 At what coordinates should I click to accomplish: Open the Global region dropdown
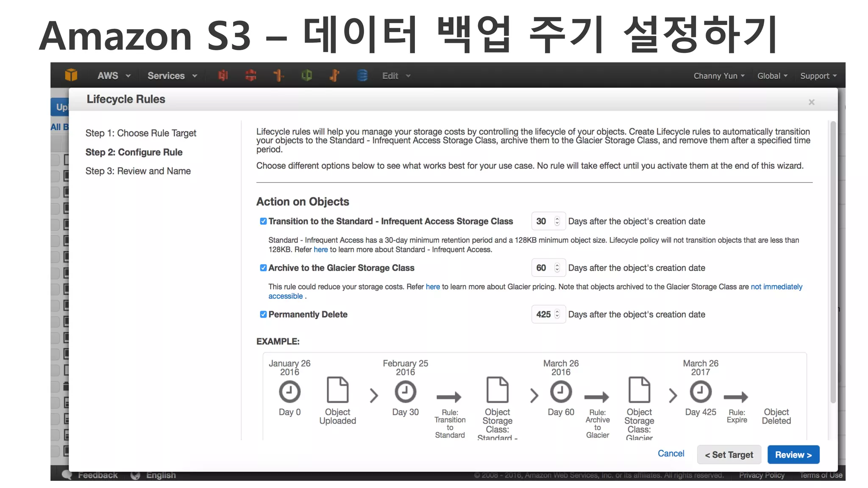pyautogui.click(x=772, y=76)
